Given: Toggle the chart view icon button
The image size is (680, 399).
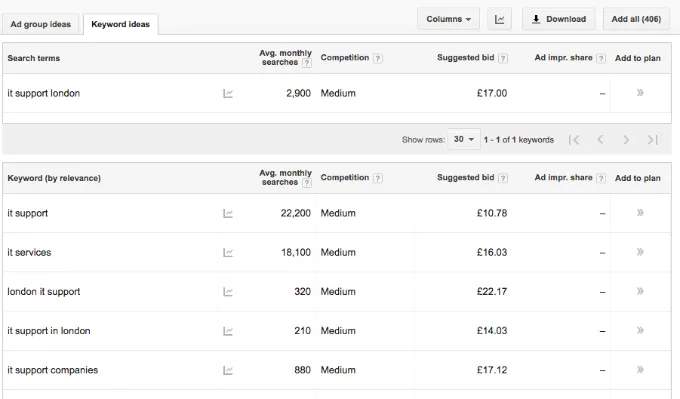Looking at the screenshot, I should click(x=500, y=19).
